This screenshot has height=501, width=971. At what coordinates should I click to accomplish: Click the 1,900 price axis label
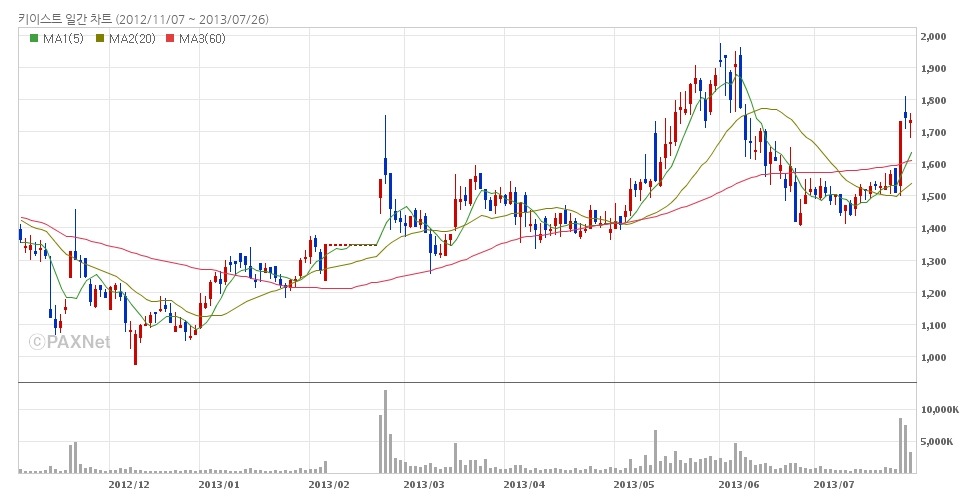point(933,69)
